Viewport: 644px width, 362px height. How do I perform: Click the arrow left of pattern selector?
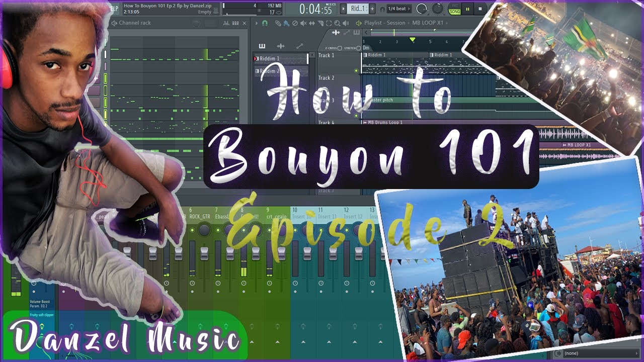pos(343,9)
